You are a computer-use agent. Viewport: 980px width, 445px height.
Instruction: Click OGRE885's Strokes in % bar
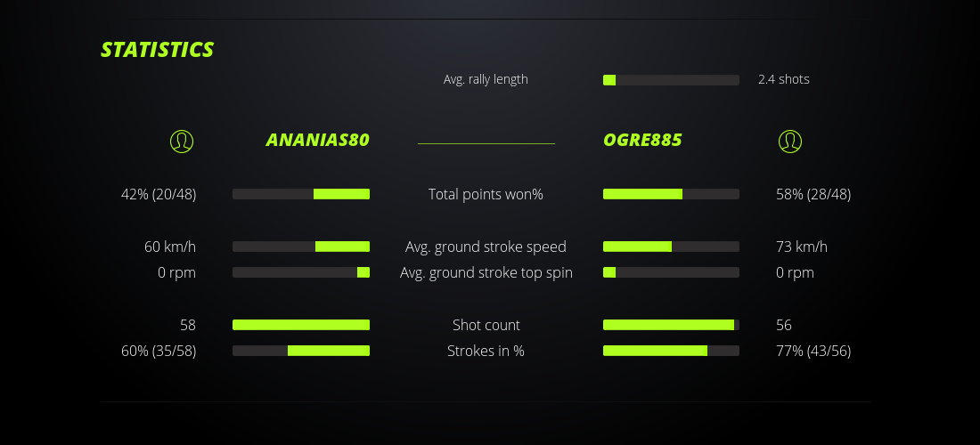671,351
